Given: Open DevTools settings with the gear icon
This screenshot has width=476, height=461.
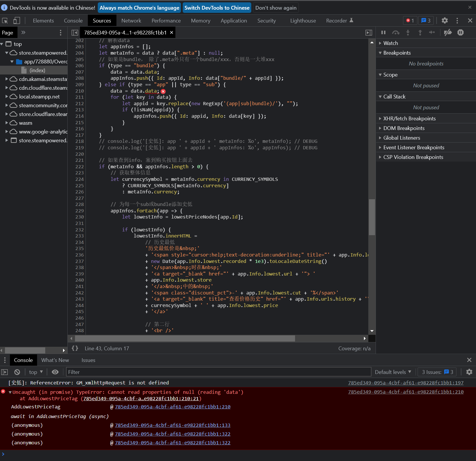Looking at the screenshot, I should tap(444, 20).
